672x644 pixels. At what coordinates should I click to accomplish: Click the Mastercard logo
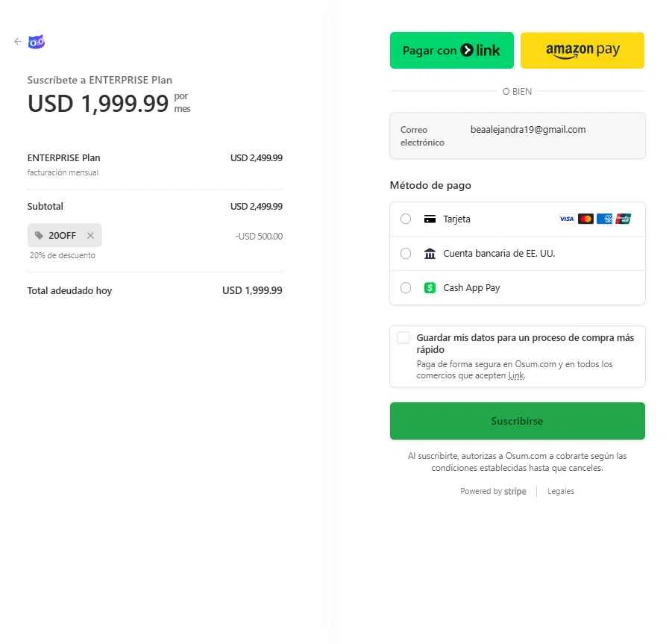tap(585, 219)
